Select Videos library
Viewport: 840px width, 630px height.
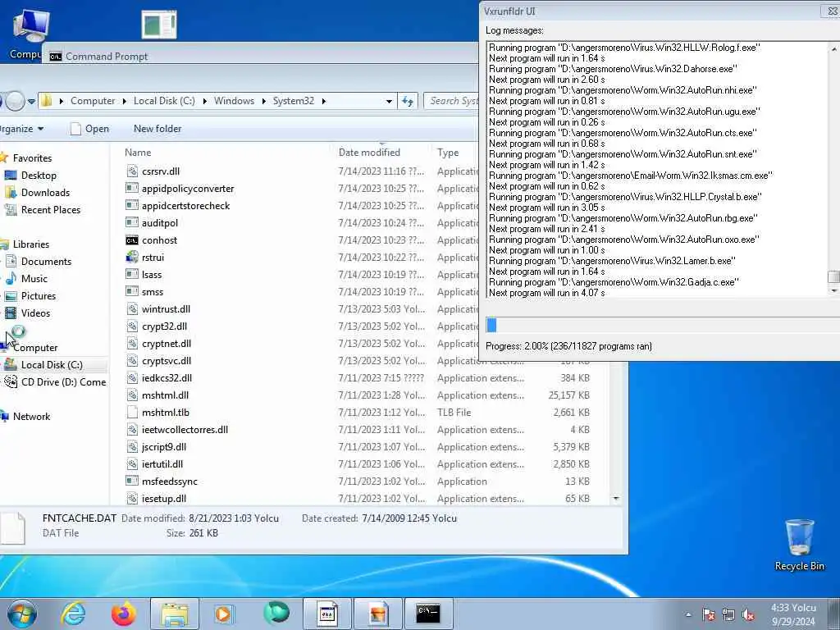coord(35,313)
